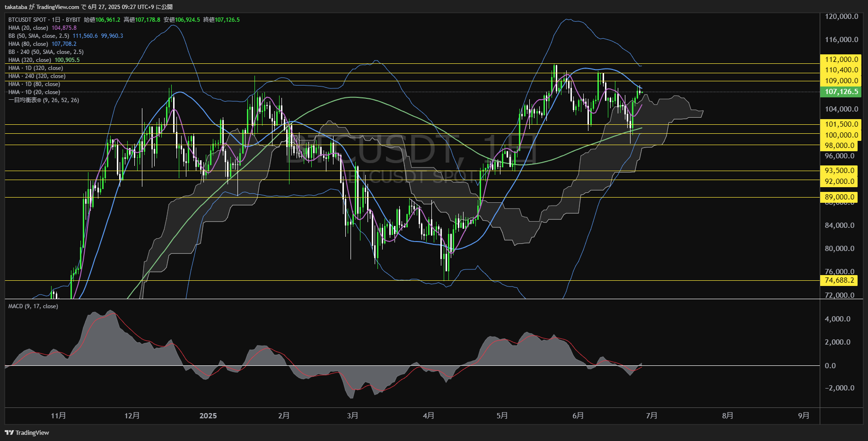Click the 116,000.0 price axis tick
Viewport: 868px width, 441px height.
tap(842, 40)
